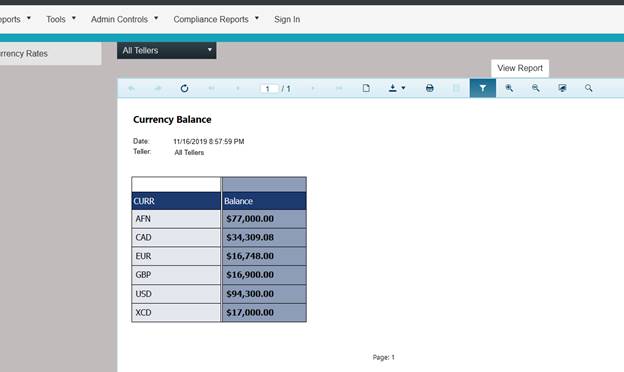Select the CAD currency cell

pos(176,238)
